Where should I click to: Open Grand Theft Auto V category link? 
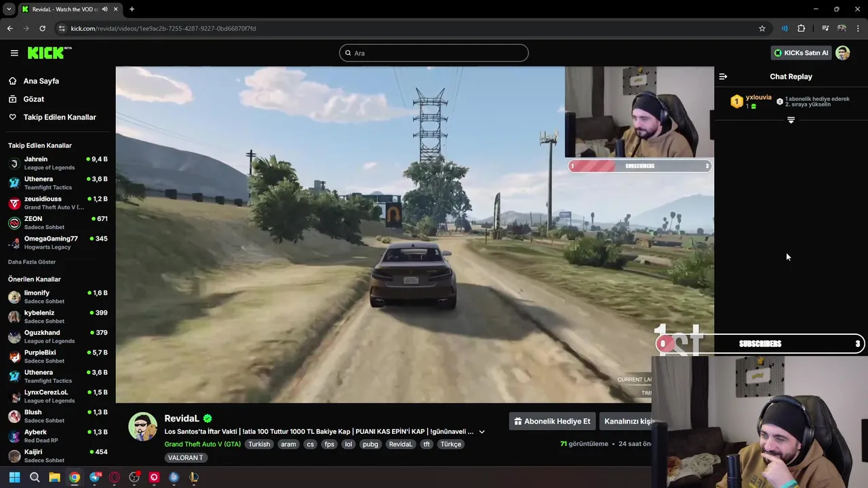[x=202, y=444]
